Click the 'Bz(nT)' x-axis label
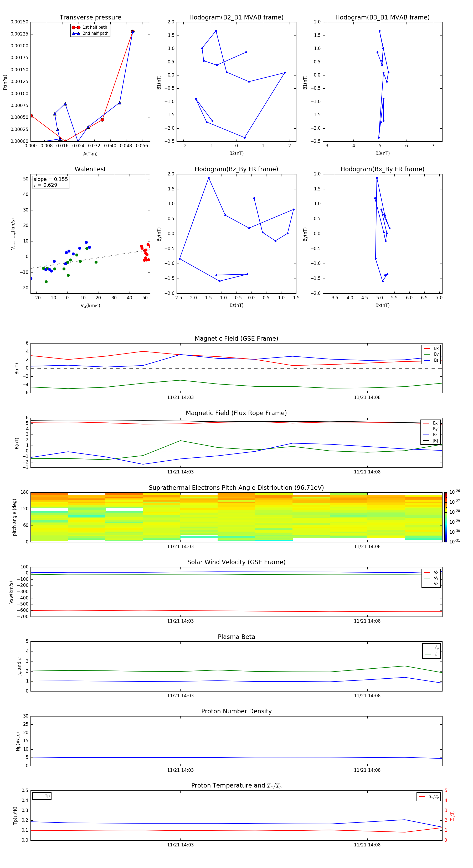Image resolution: width=473 pixels, height=868 pixels. point(236,305)
